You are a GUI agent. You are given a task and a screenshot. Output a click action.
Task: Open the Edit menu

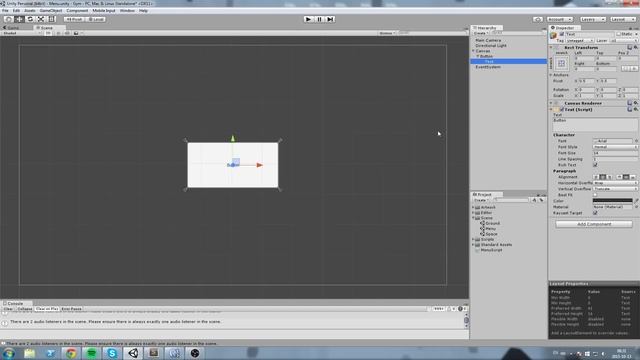click(16, 11)
